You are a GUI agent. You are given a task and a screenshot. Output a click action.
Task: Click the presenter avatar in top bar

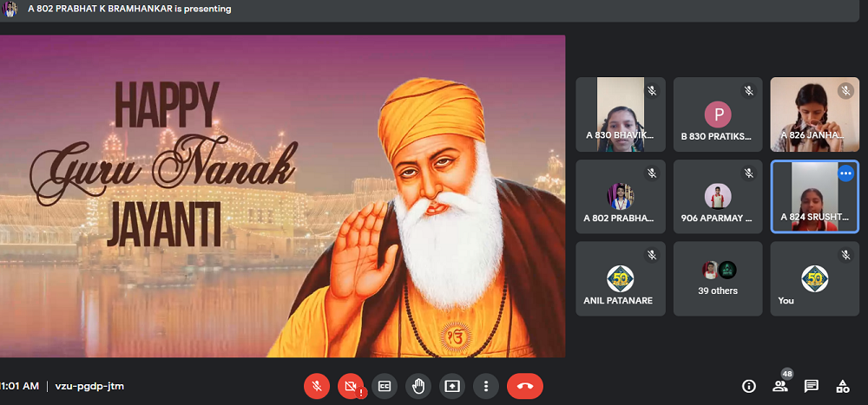10,10
